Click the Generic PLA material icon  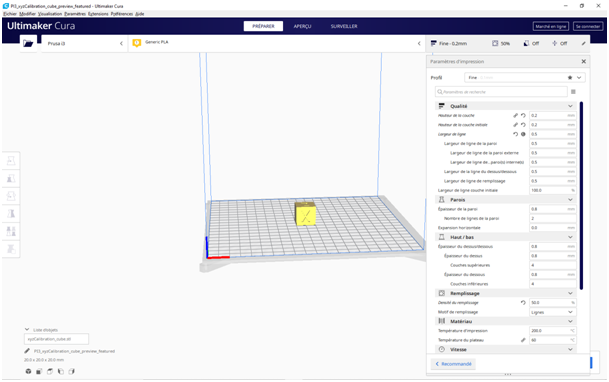[137, 43]
